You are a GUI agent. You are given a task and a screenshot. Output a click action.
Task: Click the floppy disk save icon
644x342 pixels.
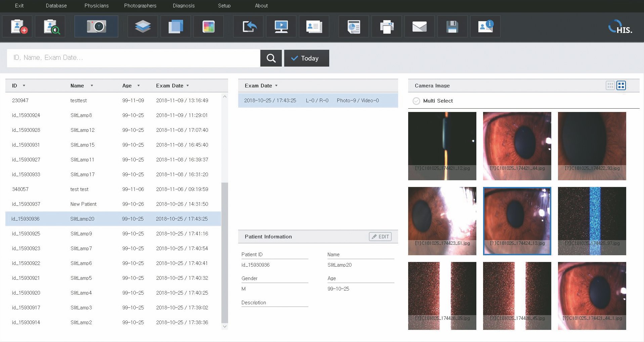pos(452,27)
